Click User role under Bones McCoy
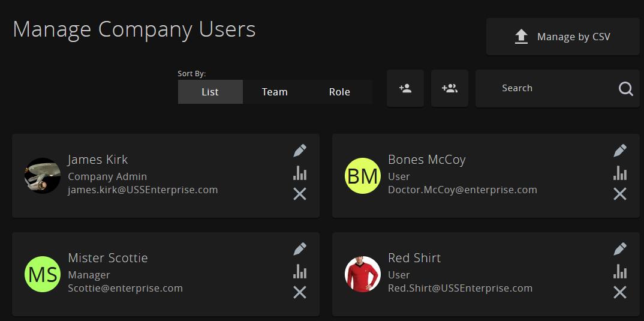Viewport: 644px width, 321px height. tap(399, 177)
